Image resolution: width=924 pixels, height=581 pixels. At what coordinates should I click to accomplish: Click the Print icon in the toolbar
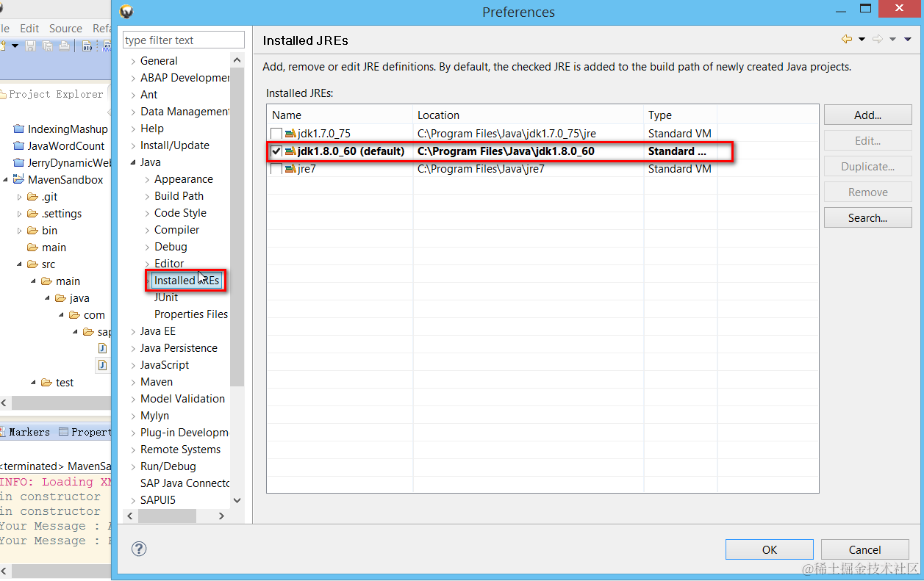(64, 46)
